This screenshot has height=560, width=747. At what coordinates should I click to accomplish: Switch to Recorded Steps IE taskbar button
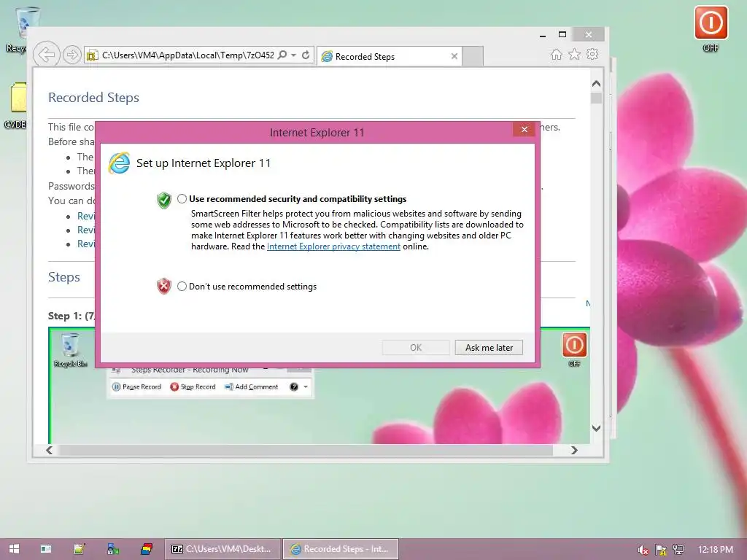[341, 549]
